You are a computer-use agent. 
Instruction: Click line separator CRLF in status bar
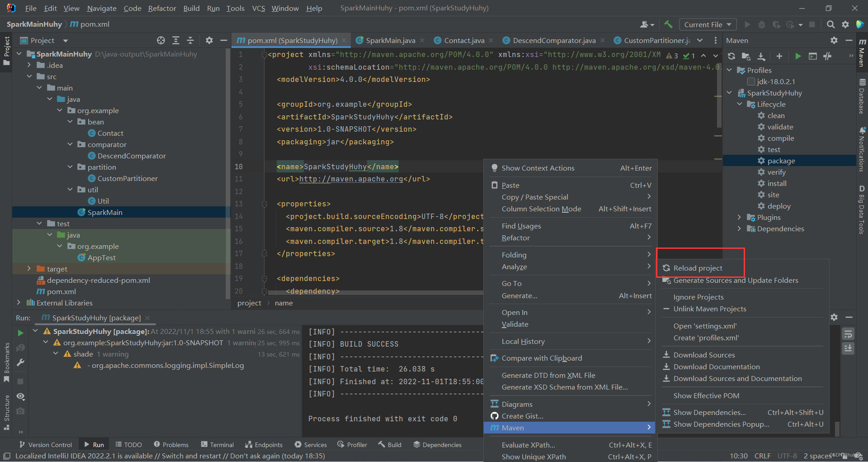coord(762,456)
